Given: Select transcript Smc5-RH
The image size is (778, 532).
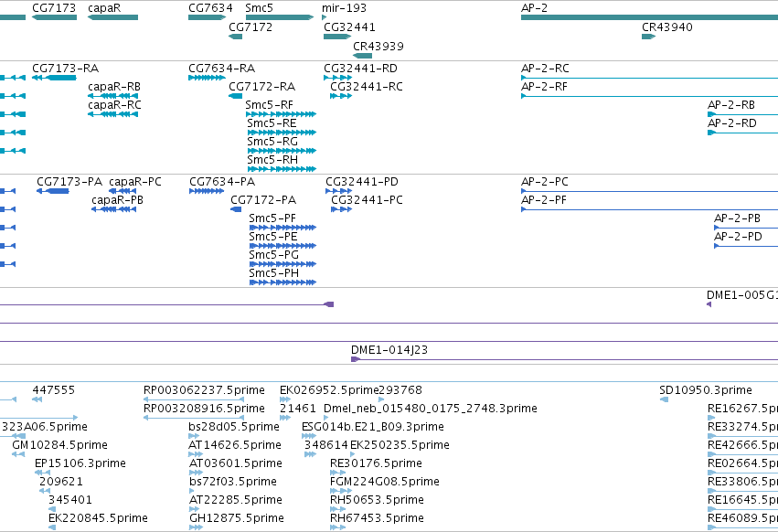Looking at the screenshot, I should (282, 169).
